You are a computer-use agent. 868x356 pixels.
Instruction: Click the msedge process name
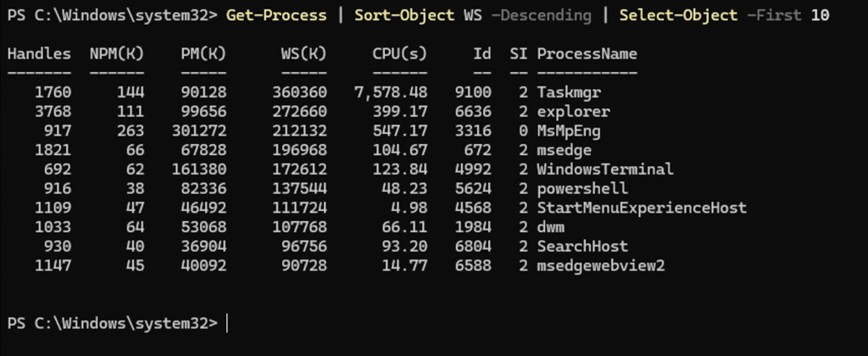564,150
